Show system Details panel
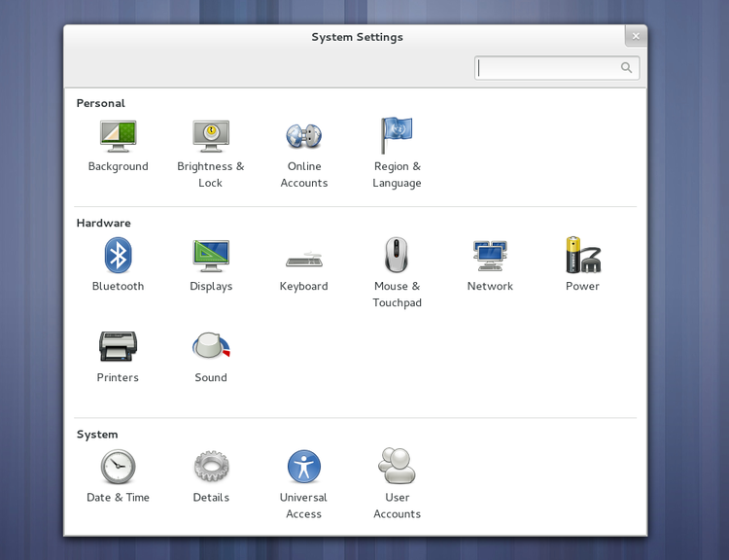729x560 pixels. point(210,468)
